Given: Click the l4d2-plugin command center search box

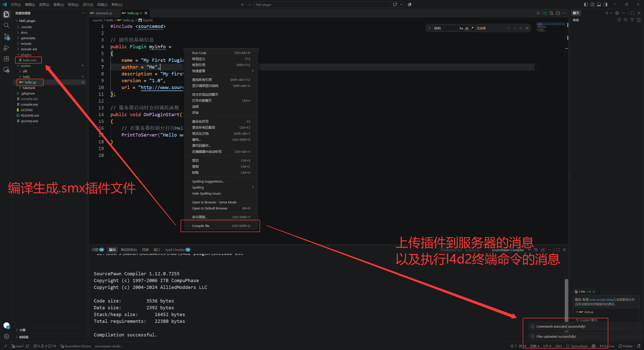Looking at the screenshot, I should tap(322, 5).
